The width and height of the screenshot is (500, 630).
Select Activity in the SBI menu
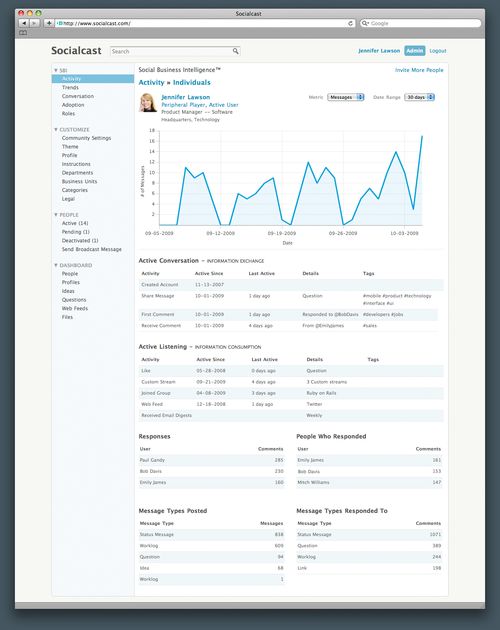click(x=92, y=79)
